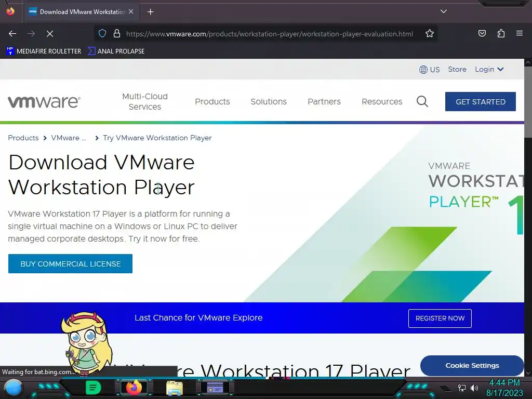Screen dimensions: 532x399
Task: Click the Star Butterfly desktop mascot
Action: point(87,343)
